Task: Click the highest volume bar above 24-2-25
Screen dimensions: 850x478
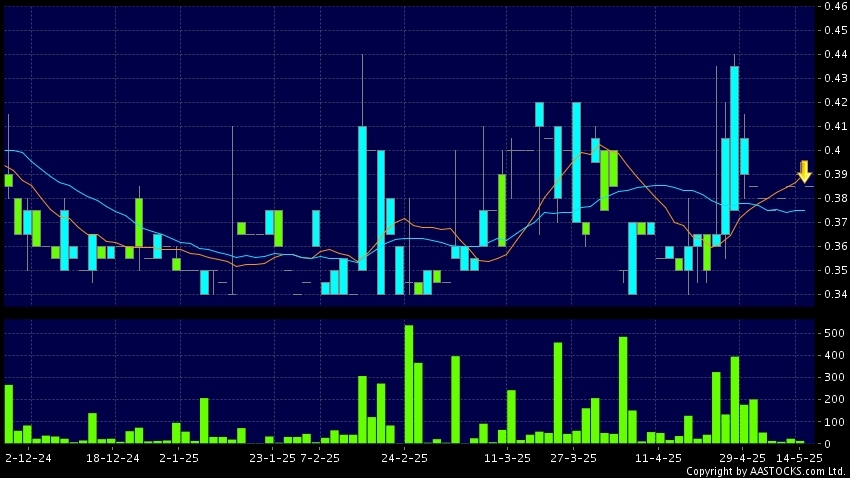Action: click(x=409, y=384)
